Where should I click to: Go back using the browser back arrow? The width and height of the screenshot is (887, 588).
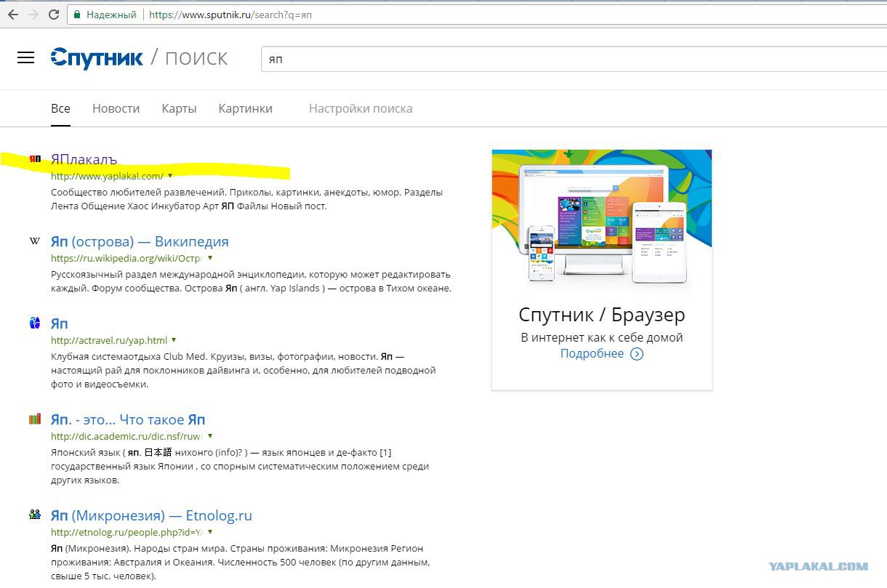pos(12,15)
